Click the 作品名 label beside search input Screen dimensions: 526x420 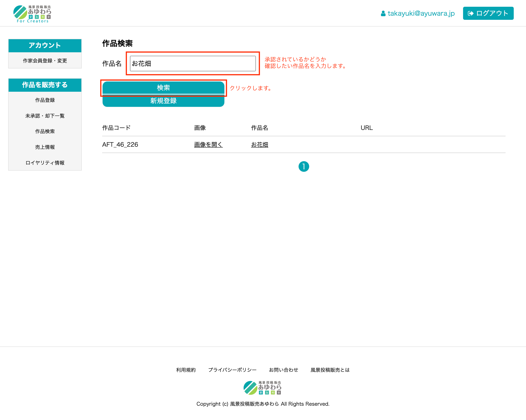[x=112, y=63]
